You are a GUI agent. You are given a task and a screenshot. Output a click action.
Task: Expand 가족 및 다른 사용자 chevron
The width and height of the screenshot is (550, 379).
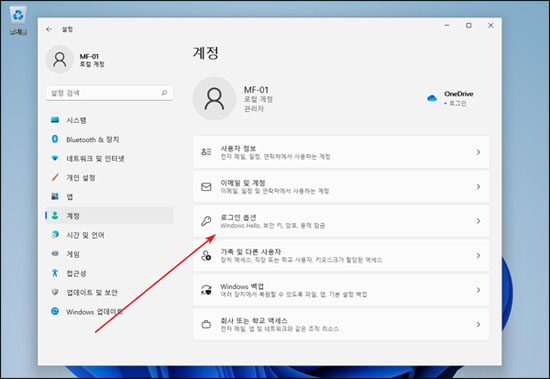pos(478,255)
